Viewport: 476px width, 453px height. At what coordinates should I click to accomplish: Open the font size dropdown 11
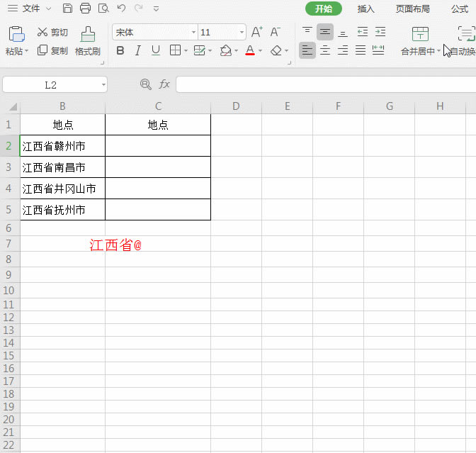242,32
